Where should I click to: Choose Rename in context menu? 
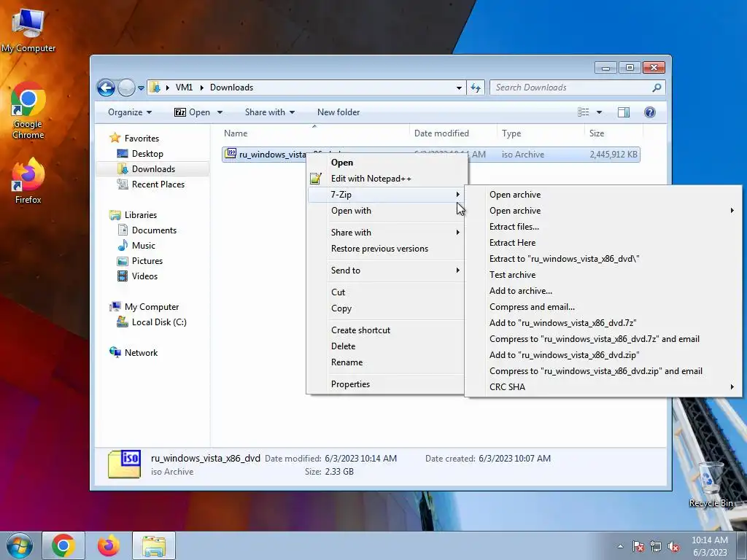click(386, 362)
